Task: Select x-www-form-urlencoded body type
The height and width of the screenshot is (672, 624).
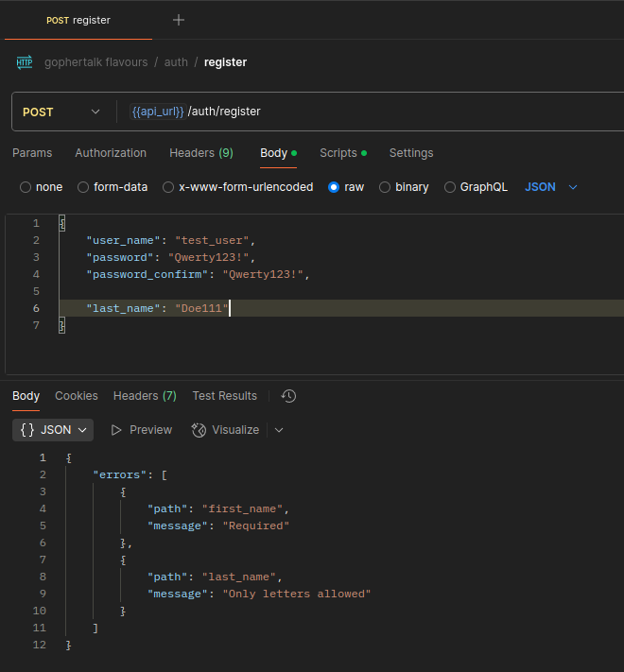Action: tap(238, 187)
